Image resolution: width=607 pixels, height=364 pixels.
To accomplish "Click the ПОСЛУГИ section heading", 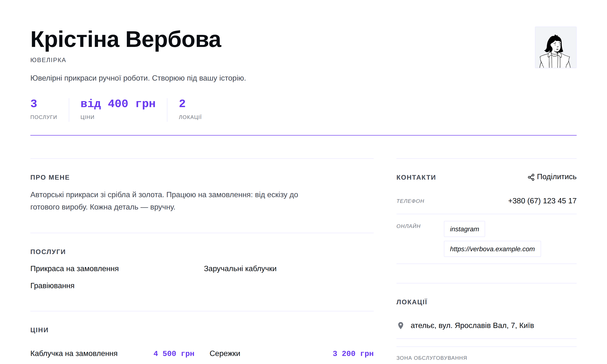I will pos(48,252).
